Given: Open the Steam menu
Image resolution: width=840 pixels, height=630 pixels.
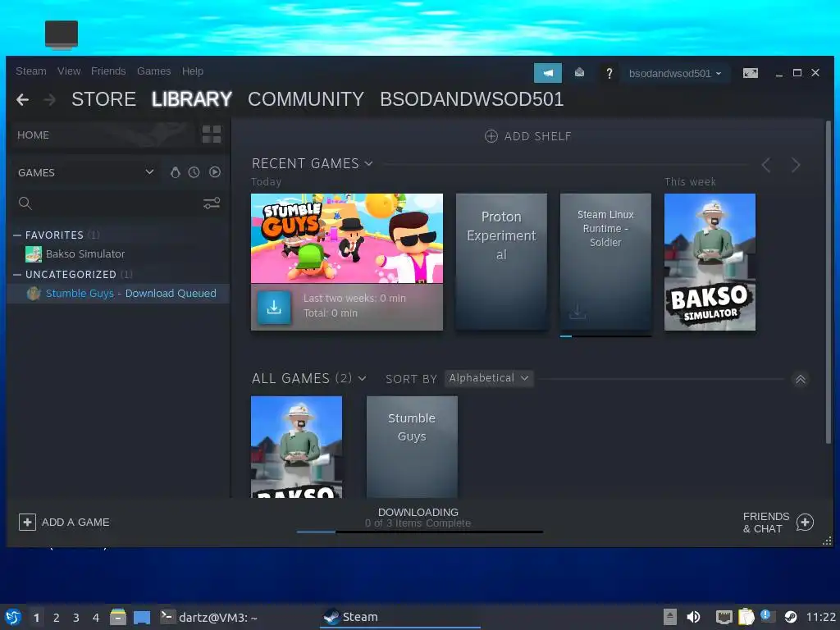Looking at the screenshot, I should pos(31,71).
